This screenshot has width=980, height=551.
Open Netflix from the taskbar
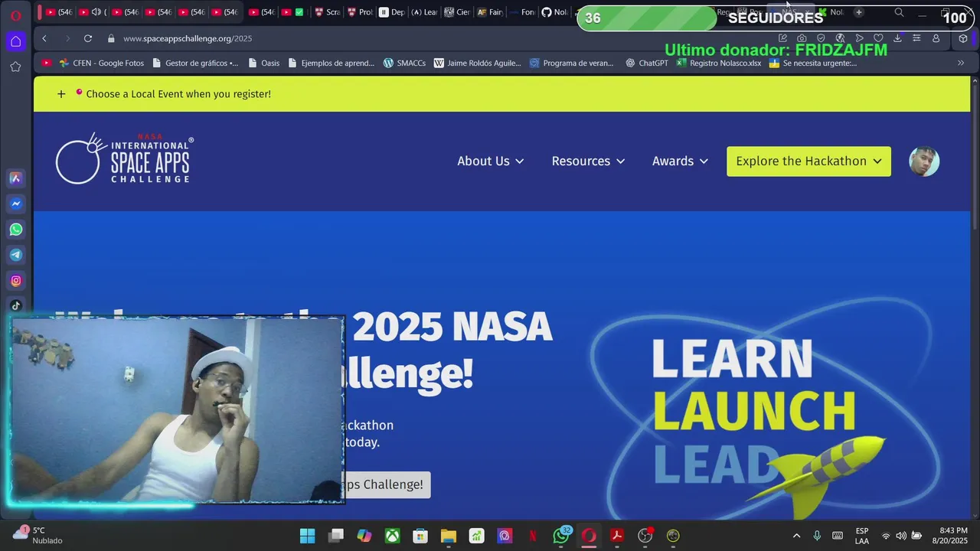click(x=533, y=536)
